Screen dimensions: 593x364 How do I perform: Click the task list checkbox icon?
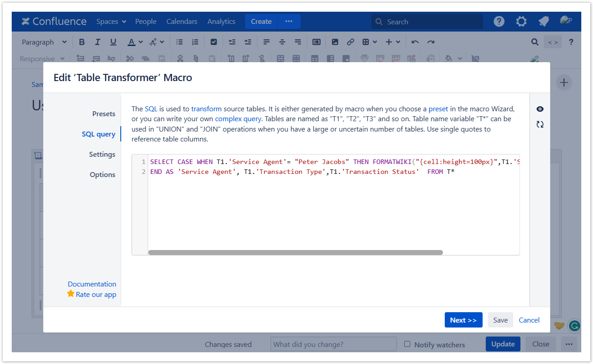click(214, 42)
